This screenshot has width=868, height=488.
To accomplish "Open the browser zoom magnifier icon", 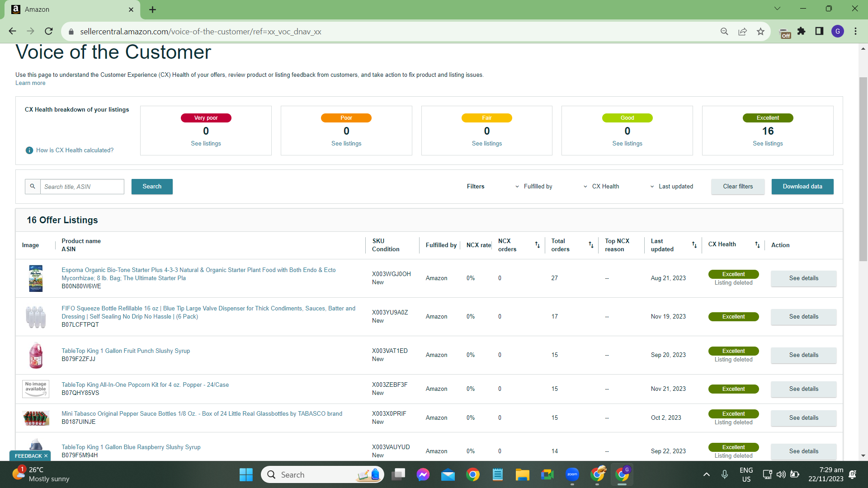I will pos(724,31).
